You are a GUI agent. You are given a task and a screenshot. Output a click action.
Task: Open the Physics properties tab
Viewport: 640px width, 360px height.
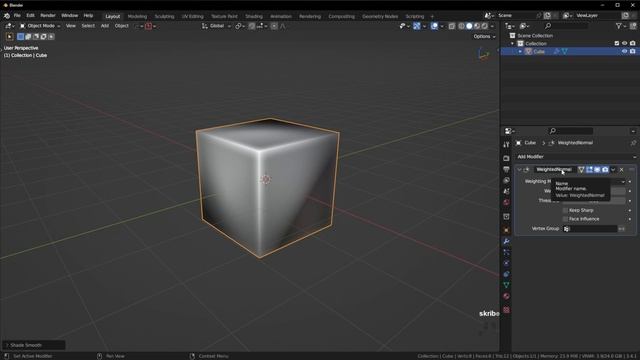tap(506, 263)
